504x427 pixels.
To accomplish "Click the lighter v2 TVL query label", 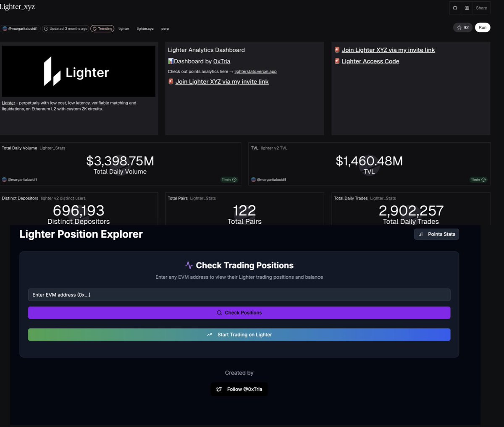I will click(274, 148).
